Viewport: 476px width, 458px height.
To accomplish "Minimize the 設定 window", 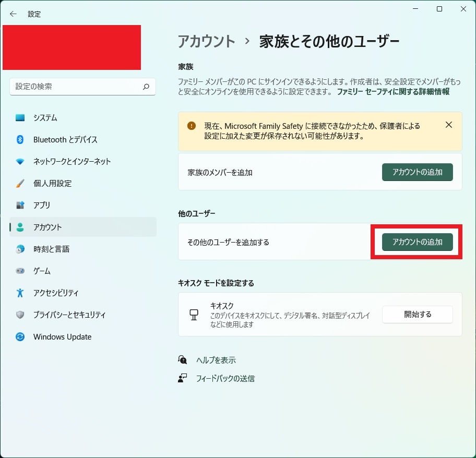I will pyautogui.click(x=415, y=9).
